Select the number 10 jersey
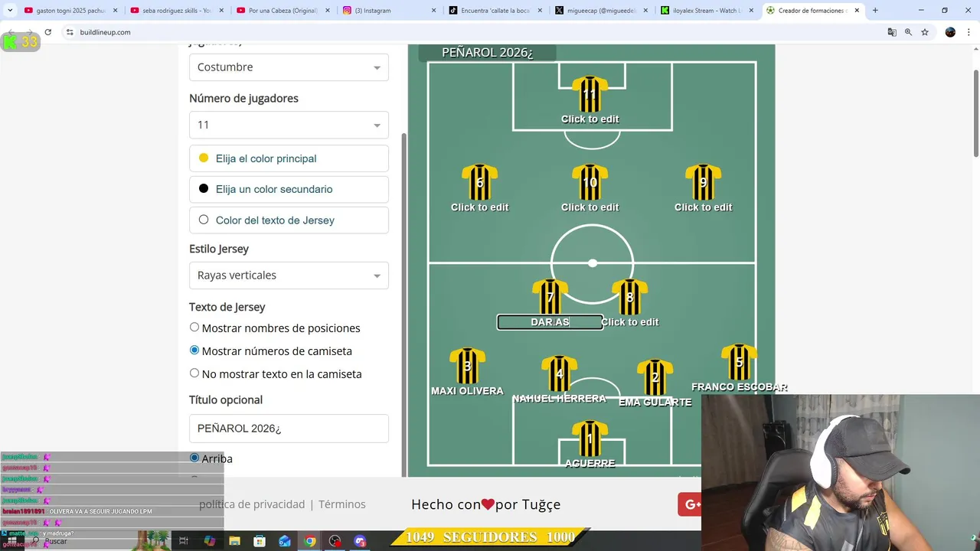The width and height of the screenshot is (980, 551). (x=590, y=182)
